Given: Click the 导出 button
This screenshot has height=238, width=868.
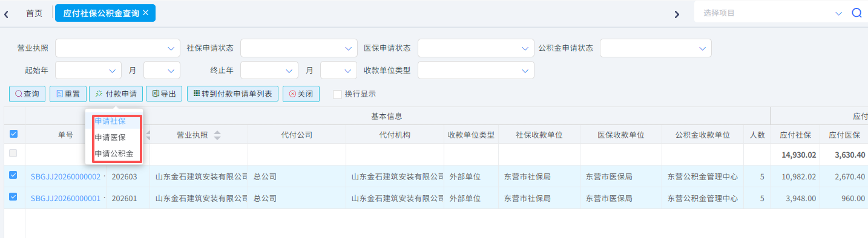Looking at the screenshot, I should (x=164, y=94).
